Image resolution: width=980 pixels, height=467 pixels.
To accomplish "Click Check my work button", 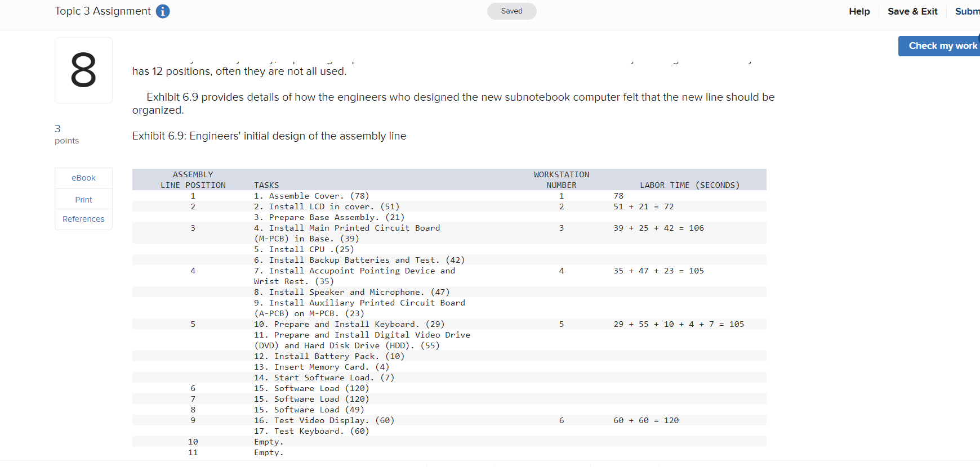I will click(939, 46).
